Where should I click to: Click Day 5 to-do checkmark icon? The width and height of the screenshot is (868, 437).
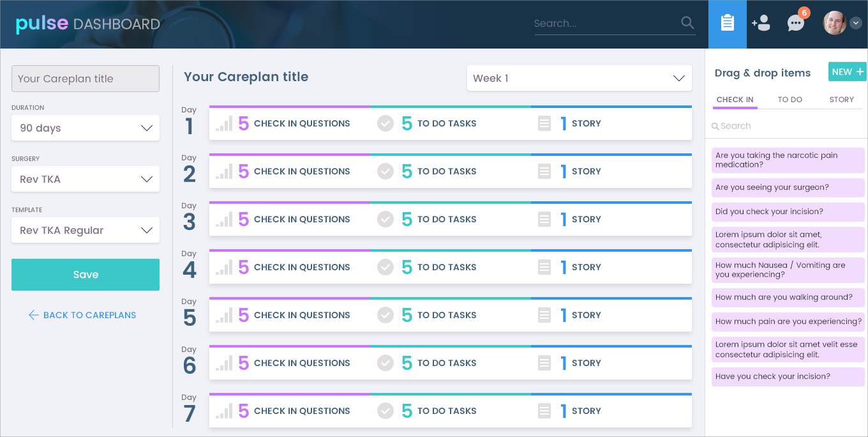[x=385, y=315]
